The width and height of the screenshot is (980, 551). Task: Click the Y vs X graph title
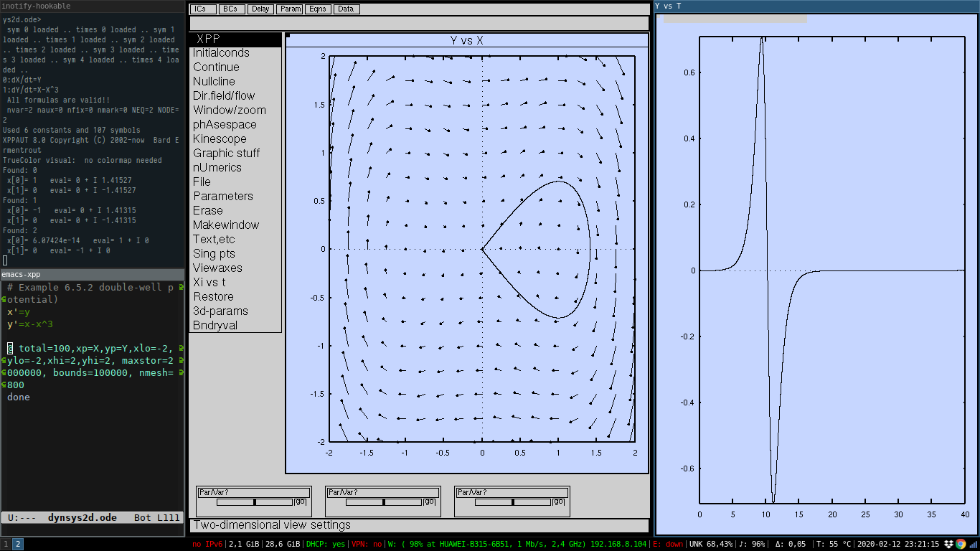[466, 41]
